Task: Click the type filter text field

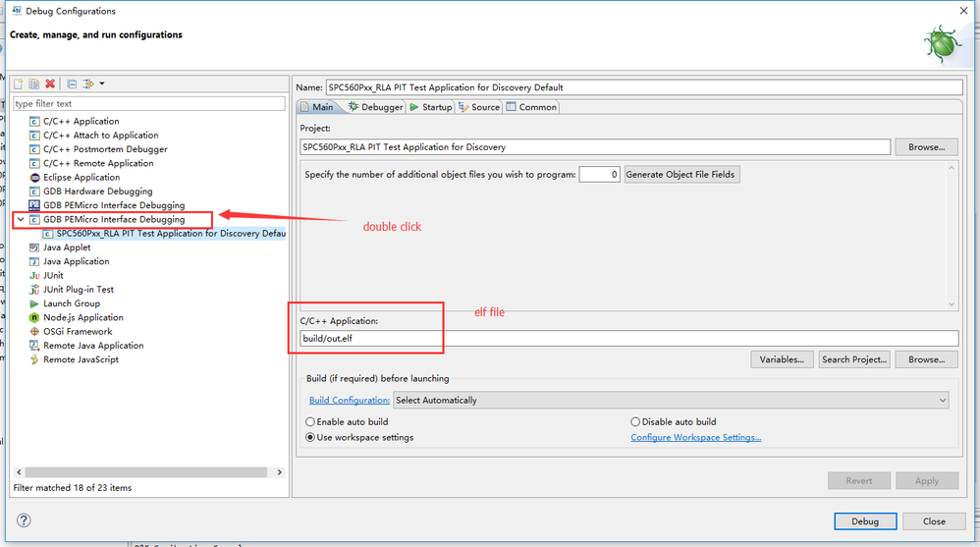Action: [x=149, y=104]
